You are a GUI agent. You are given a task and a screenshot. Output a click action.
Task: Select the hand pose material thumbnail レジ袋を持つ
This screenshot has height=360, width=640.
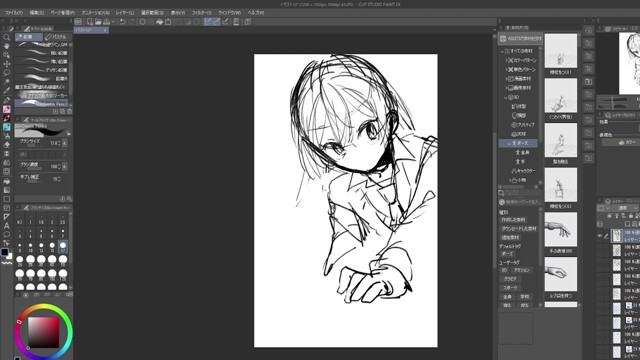pos(561,274)
